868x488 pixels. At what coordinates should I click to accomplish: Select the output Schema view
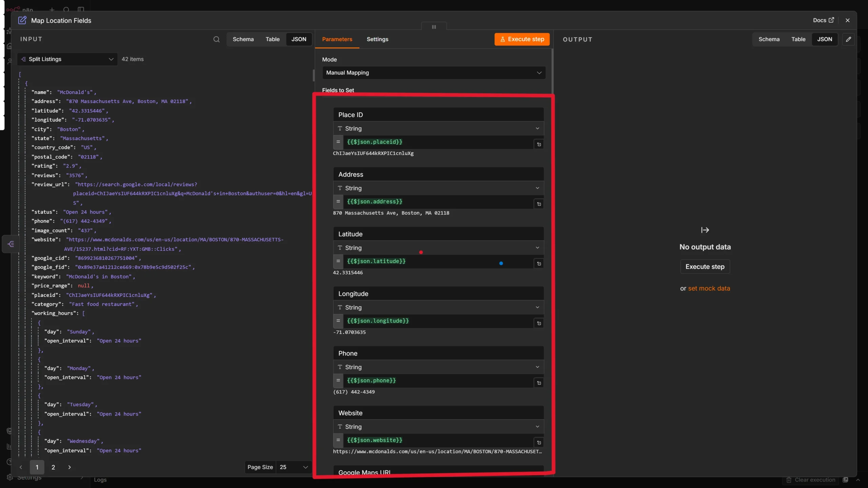pyautogui.click(x=769, y=39)
